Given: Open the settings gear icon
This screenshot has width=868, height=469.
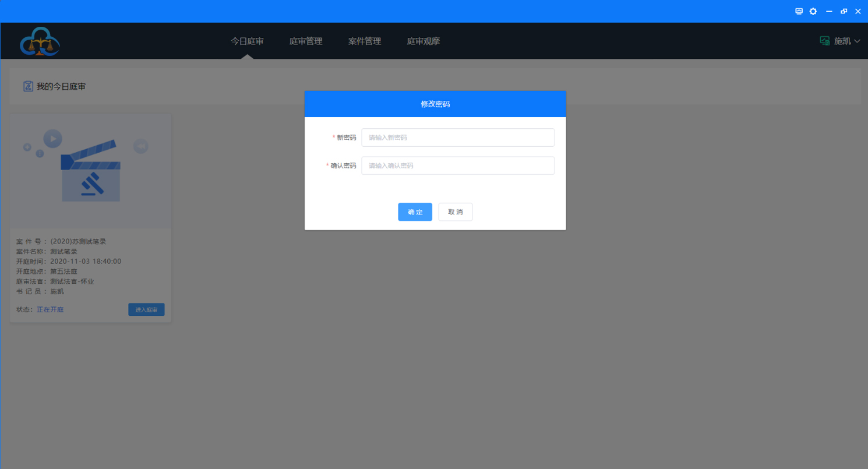Looking at the screenshot, I should 813,11.
